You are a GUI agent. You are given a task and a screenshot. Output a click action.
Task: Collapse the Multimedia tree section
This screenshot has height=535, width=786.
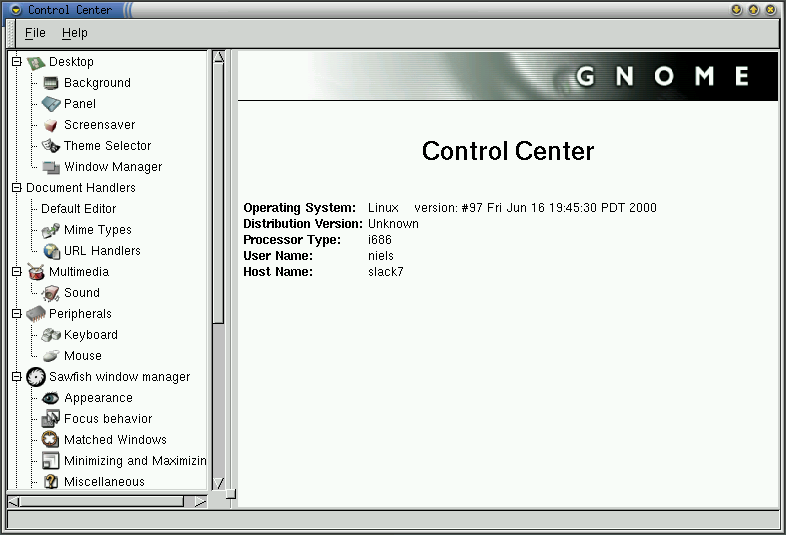pos(16,272)
